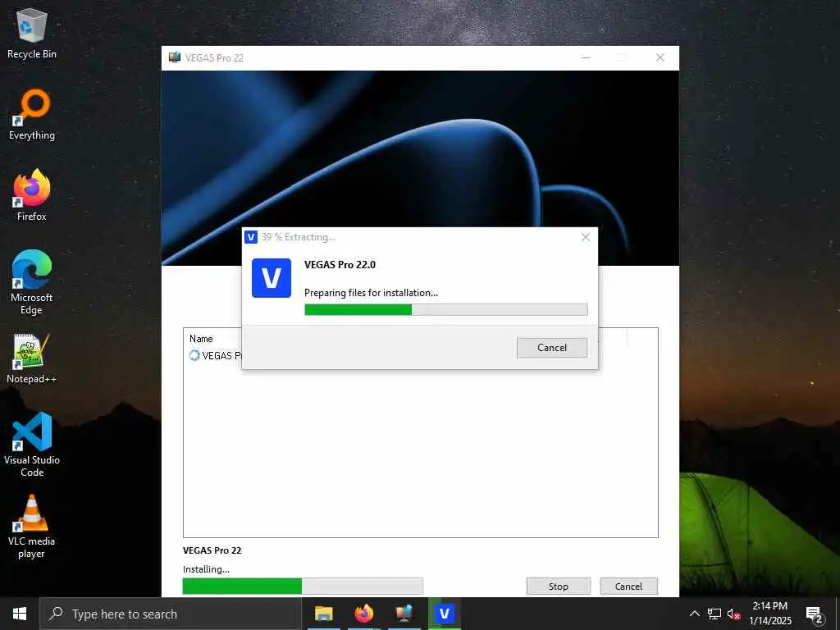Select the installer monitor icon on the taskbar
This screenshot has height=630, width=840.
click(x=404, y=614)
